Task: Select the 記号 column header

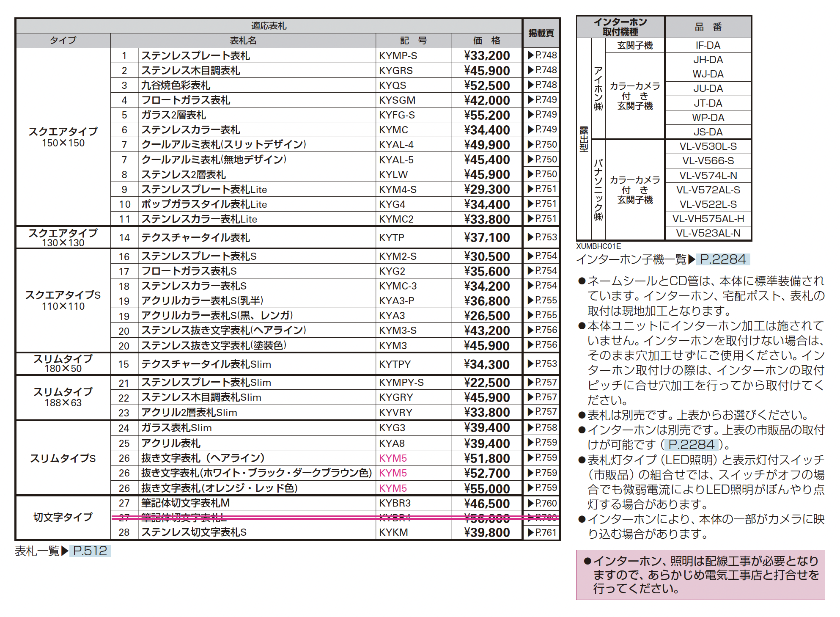Action: [x=413, y=41]
